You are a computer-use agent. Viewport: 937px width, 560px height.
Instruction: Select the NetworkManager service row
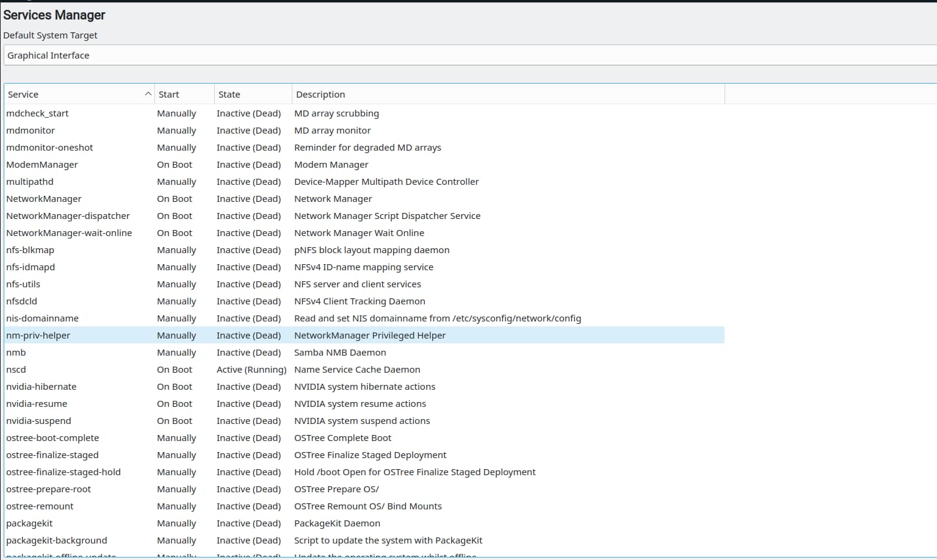[183, 198]
